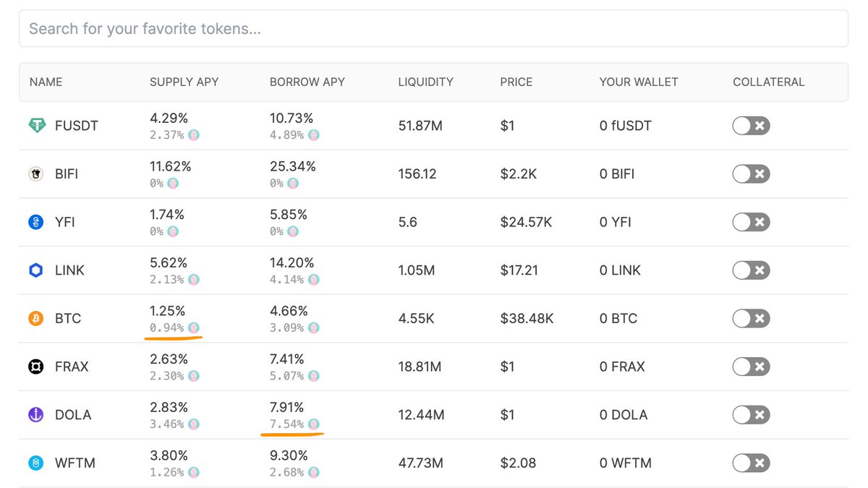This screenshot has height=488, width=868.
Task: Click reward icon beside FRAX 2.30% supply
Action: (194, 376)
